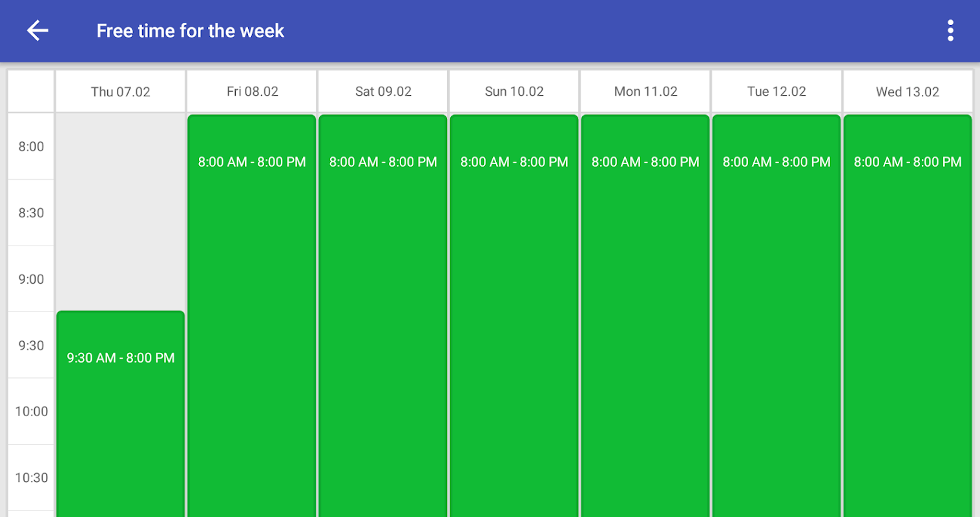The image size is (980, 517).
Task: Click the 9:30 time row label
Action: point(31,346)
